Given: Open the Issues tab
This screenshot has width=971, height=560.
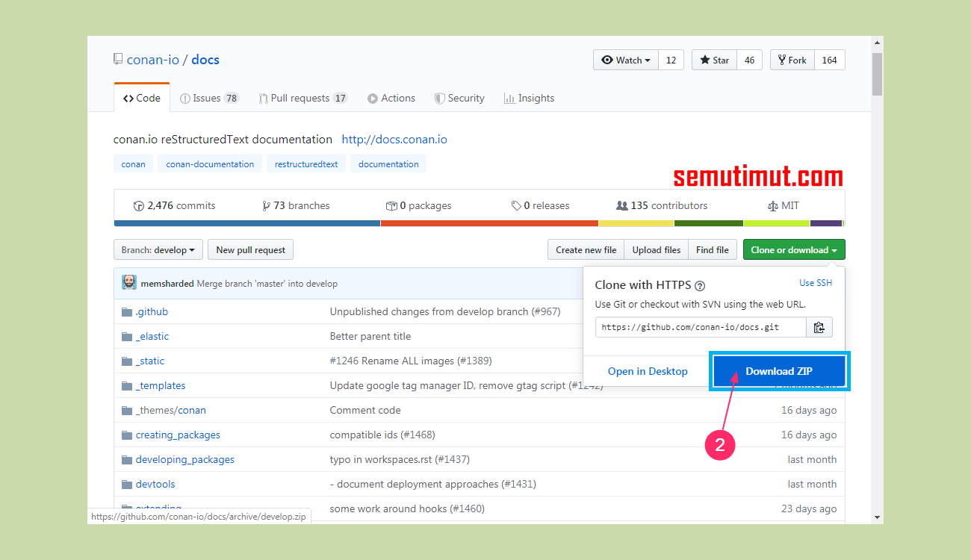Looking at the screenshot, I should click(209, 98).
